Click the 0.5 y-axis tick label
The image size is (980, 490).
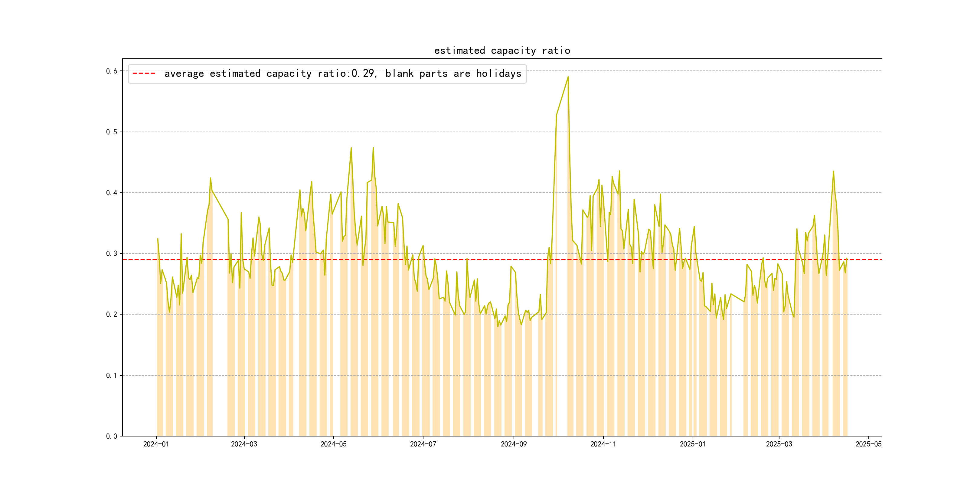(x=112, y=132)
